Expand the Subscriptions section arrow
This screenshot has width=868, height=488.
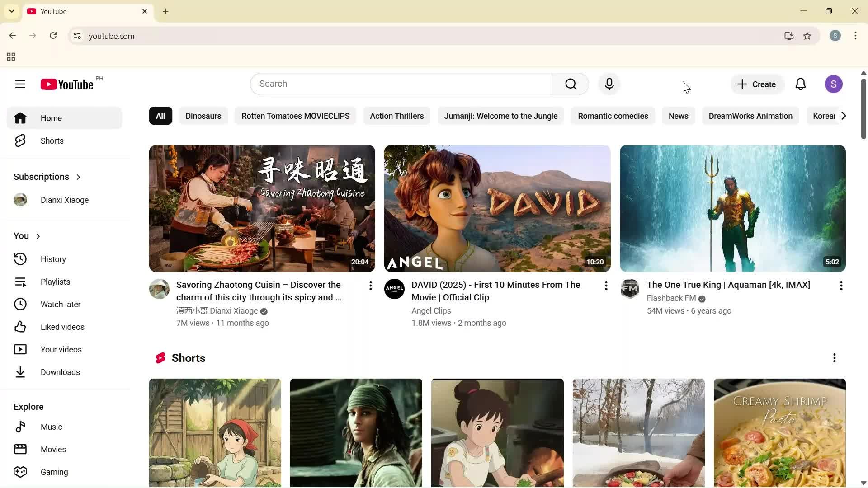tap(78, 177)
